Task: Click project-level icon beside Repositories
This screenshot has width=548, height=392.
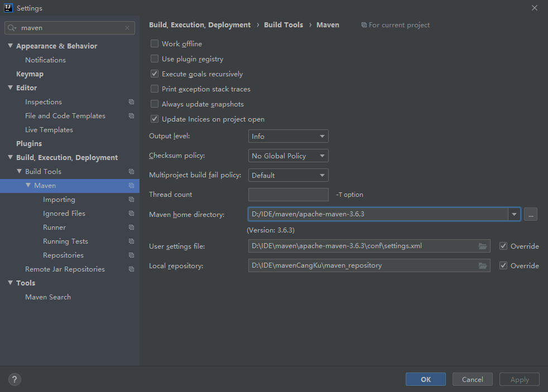Action: [131, 255]
